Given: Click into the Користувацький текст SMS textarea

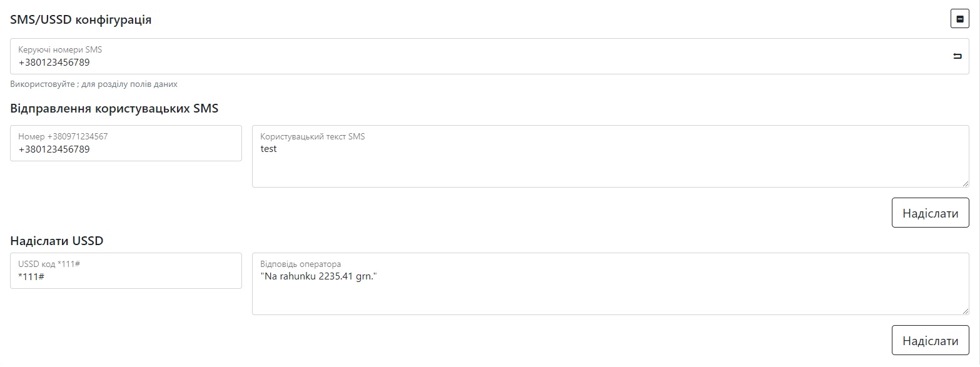Looking at the screenshot, I should pos(610,163).
